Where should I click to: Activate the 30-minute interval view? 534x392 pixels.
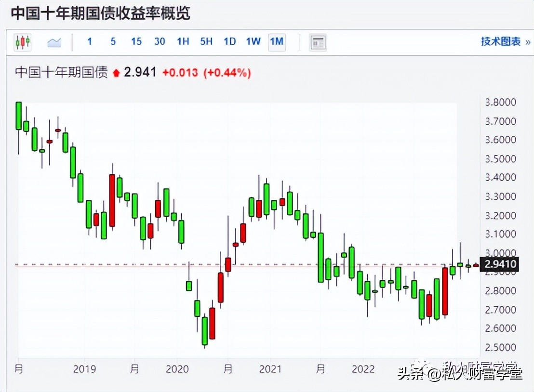[160, 42]
